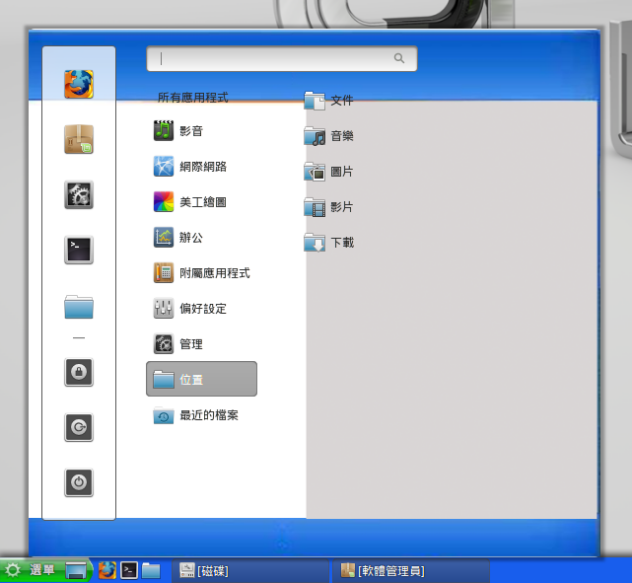Open the 附屬應用程式 category
632x583 pixels.
pyautogui.click(x=202, y=273)
